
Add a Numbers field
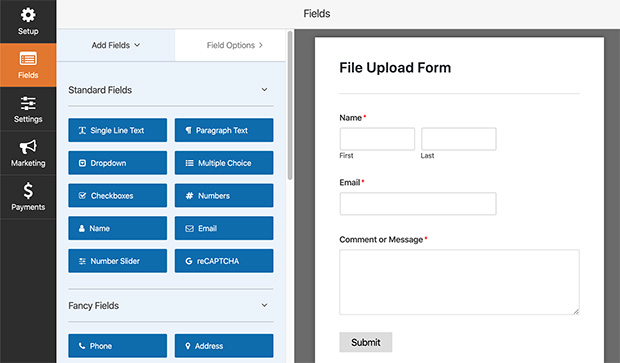[x=224, y=195]
